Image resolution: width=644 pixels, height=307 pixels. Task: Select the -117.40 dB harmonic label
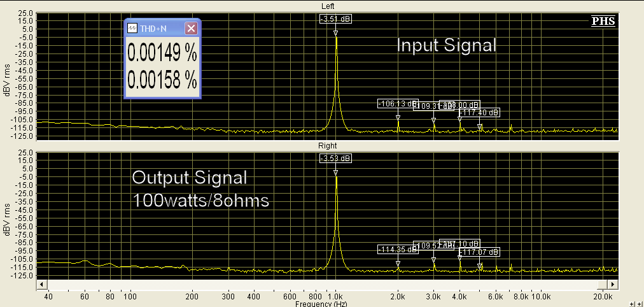pyautogui.click(x=479, y=113)
